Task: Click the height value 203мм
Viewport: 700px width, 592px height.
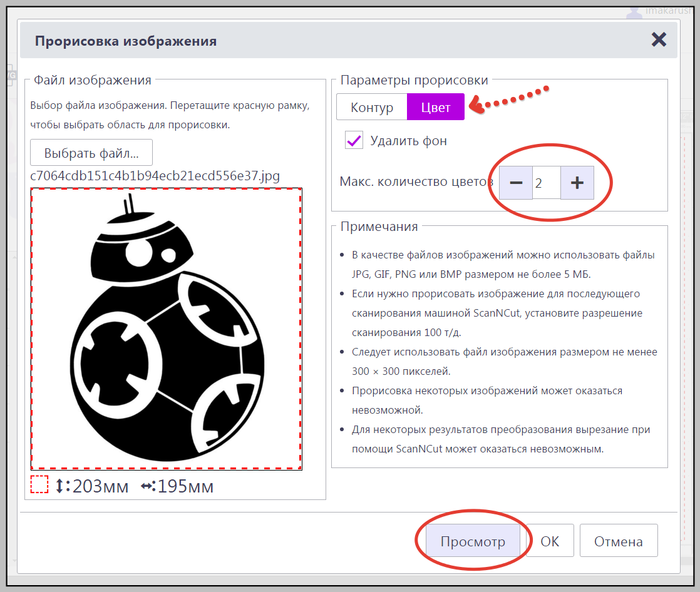Action: click(100, 486)
